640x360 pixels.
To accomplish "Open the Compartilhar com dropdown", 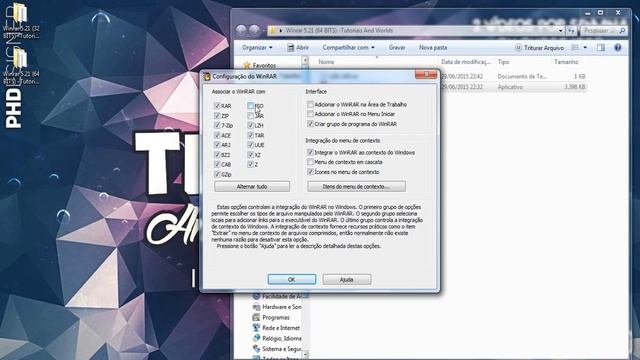I will pyautogui.click(x=348, y=48).
